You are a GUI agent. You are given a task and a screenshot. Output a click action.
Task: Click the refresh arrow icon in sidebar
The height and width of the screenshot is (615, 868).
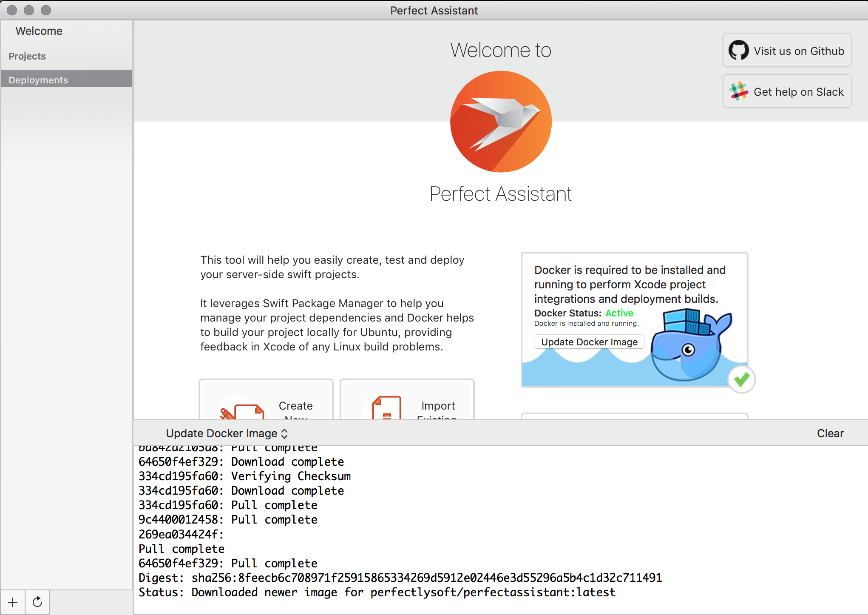[37, 602]
